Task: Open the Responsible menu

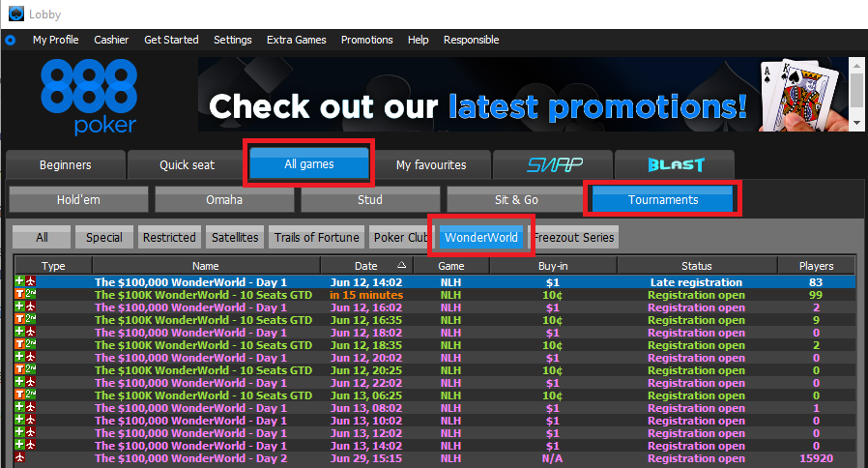Action: point(471,40)
